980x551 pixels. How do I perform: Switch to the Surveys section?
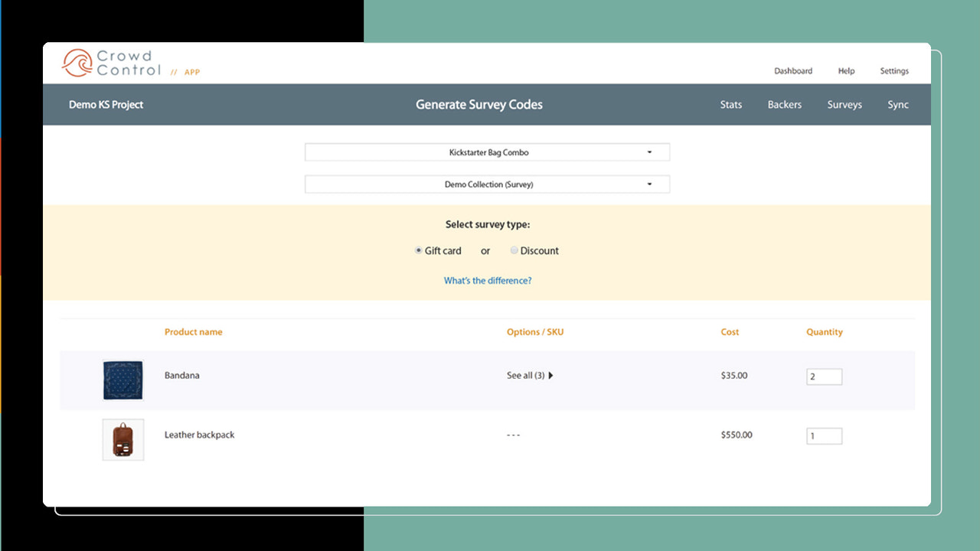tap(844, 104)
